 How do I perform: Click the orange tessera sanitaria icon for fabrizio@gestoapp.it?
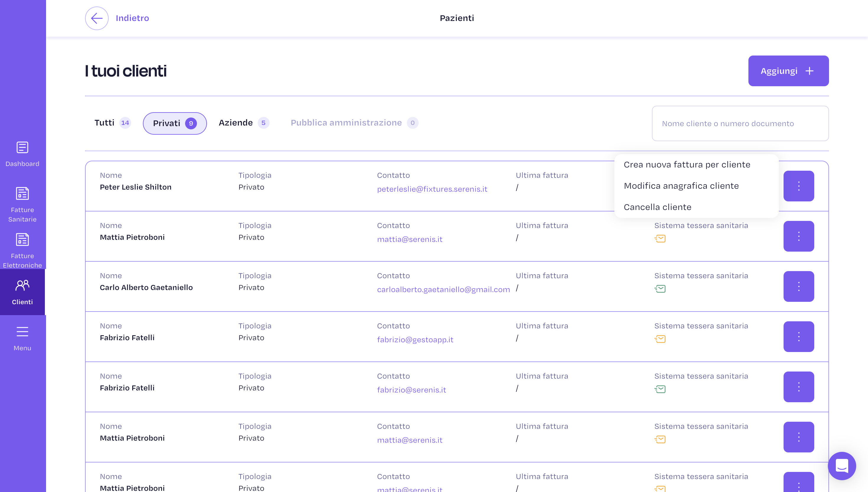click(x=660, y=339)
